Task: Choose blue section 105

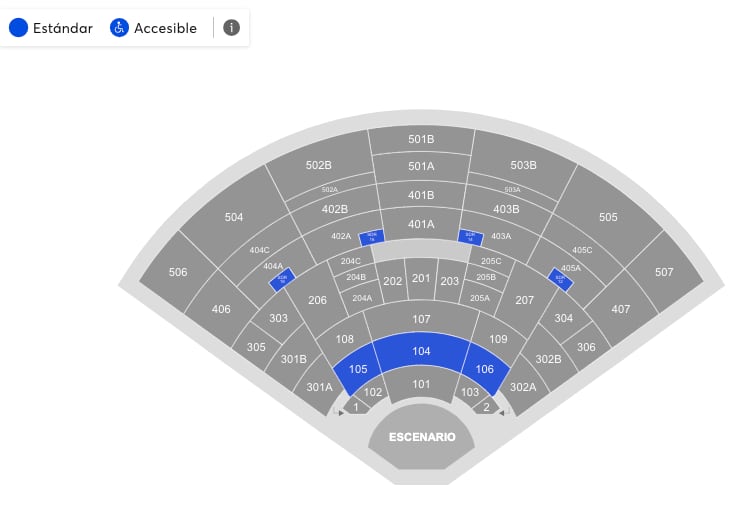Action: (357, 369)
